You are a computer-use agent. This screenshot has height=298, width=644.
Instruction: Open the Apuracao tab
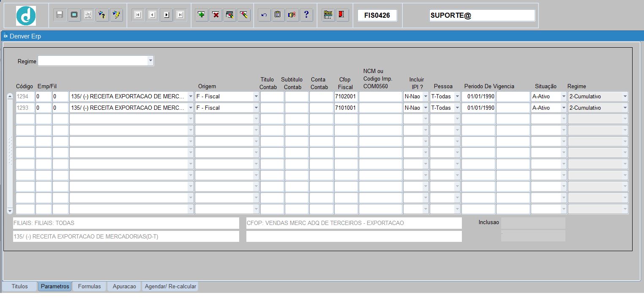[x=124, y=287]
